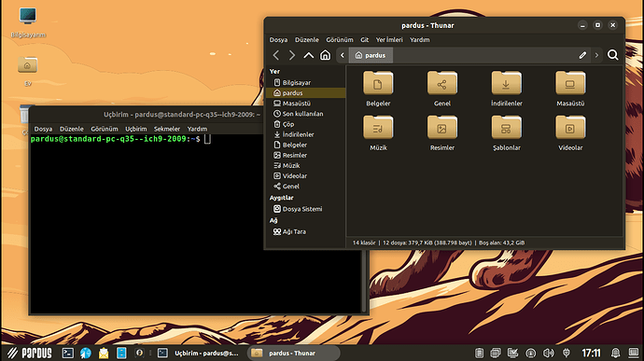Screen dimensions: 644x361
Task: Open Dosya menu in terminal window
Action: [43, 129]
